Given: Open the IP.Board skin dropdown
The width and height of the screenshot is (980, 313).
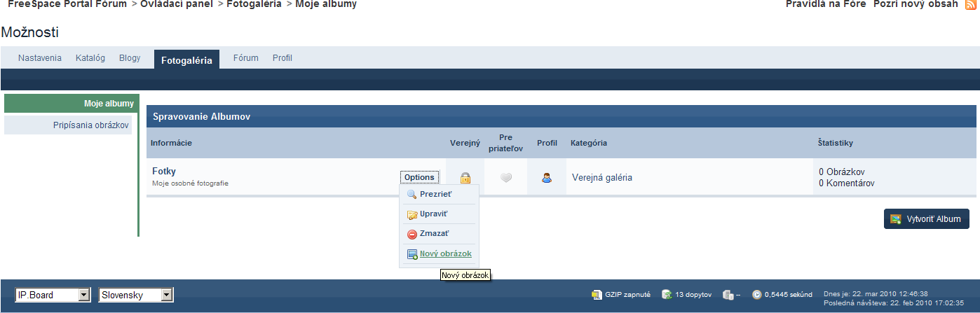Looking at the screenshot, I should (x=53, y=295).
